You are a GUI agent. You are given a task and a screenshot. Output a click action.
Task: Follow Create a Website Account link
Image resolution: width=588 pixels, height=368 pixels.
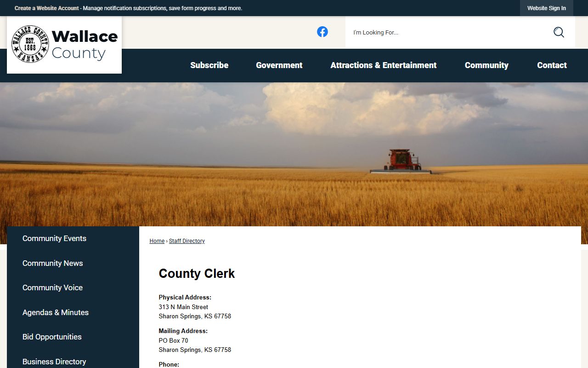47,8
